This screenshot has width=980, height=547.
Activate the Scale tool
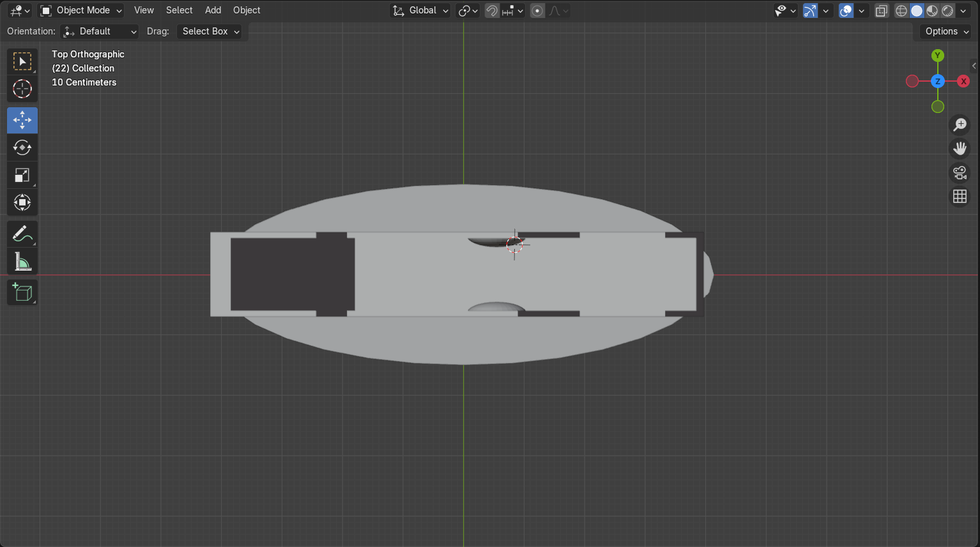[22, 176]
